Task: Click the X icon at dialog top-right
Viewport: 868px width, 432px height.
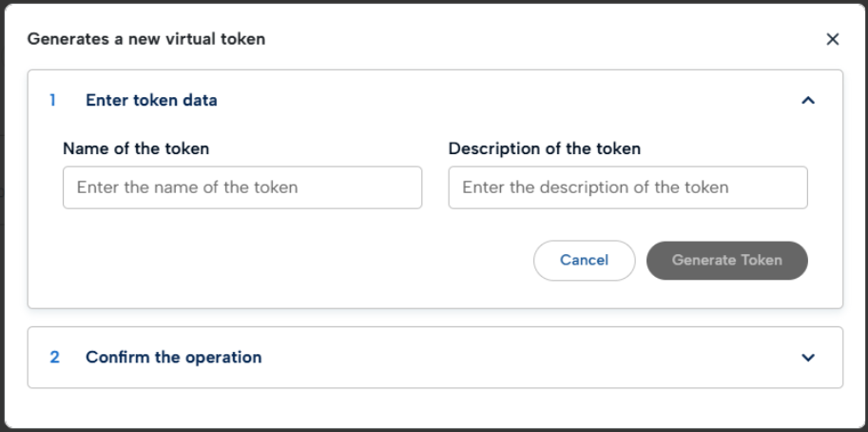Action: click(832, 39)
